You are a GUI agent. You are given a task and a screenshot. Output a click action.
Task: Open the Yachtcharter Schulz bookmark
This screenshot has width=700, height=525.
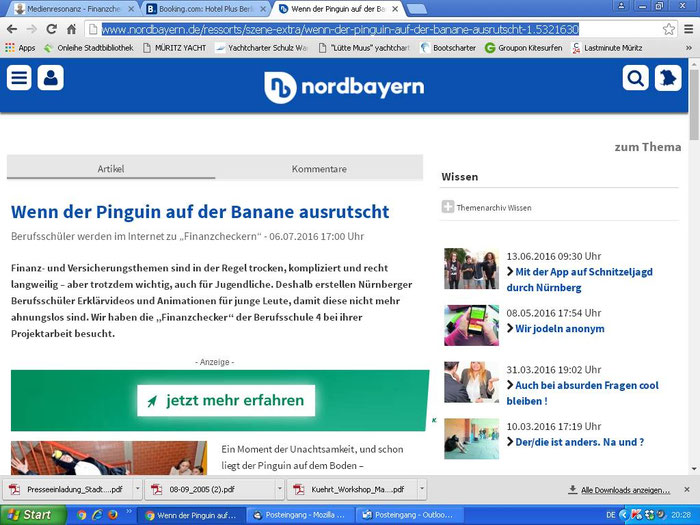click(262, 48)
